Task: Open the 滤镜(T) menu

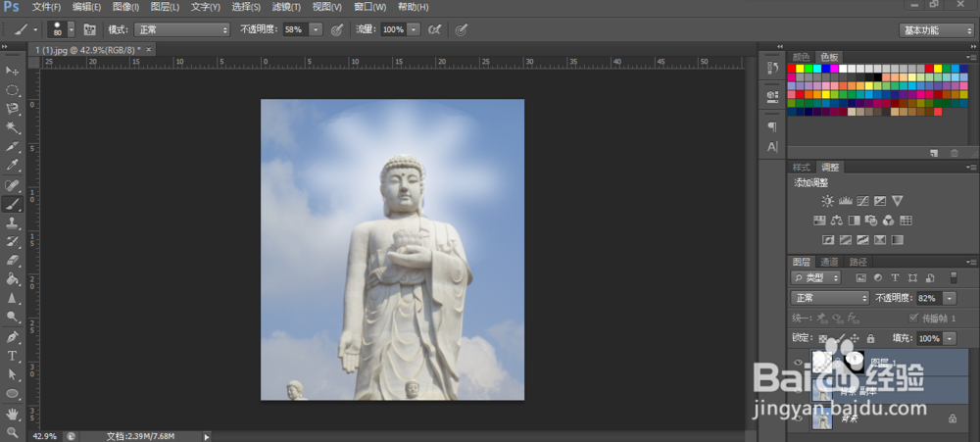Action: pyautogui.click(x=286, y=7)
